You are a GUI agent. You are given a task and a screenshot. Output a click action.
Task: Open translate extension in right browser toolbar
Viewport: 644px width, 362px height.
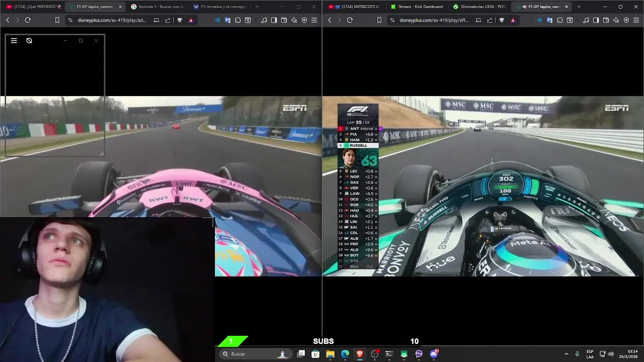pos(550,20)
